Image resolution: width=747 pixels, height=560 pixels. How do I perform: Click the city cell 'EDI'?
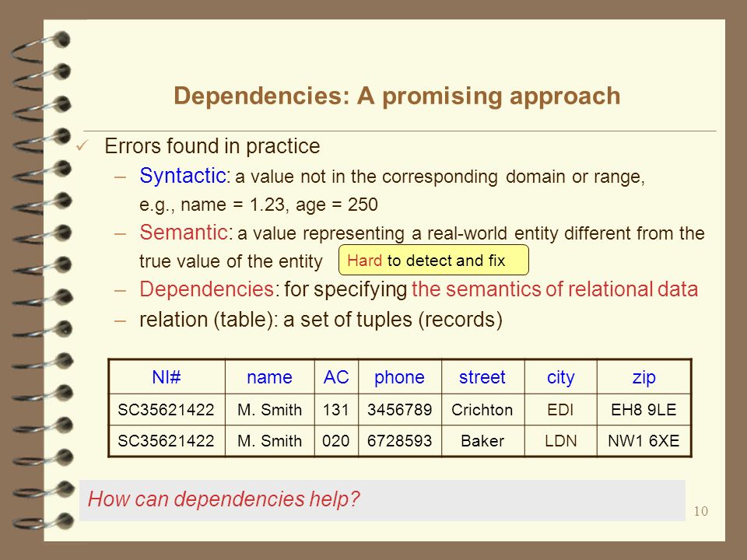click(561, 410)
